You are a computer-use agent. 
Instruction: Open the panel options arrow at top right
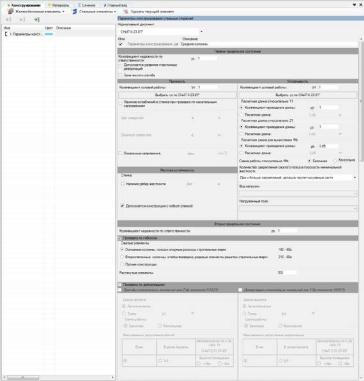coord(354,5)
